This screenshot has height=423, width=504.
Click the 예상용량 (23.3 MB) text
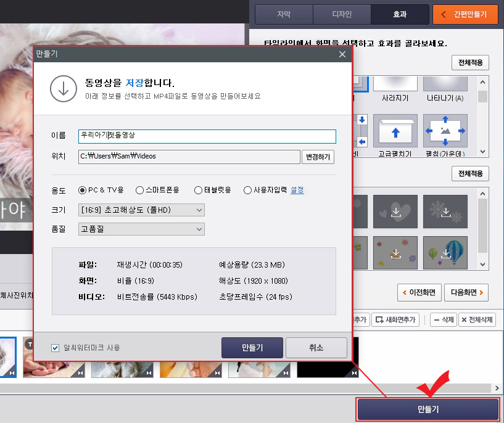click(252, 265)
